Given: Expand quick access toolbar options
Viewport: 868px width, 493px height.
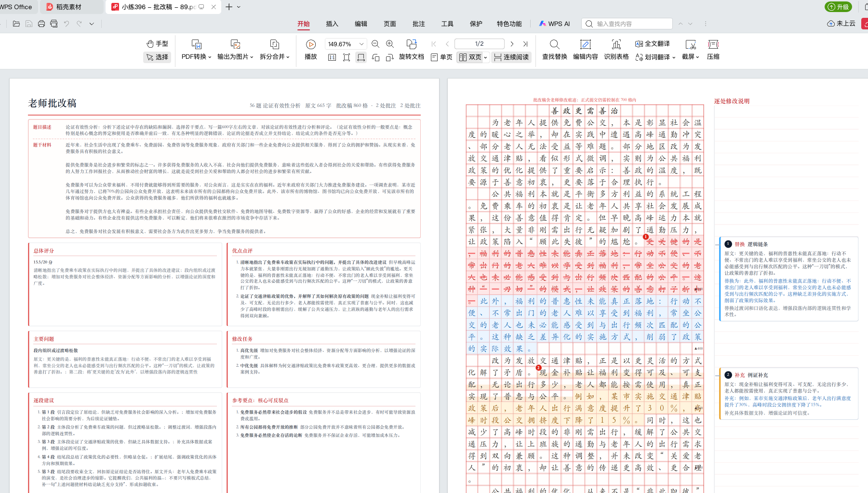Looking at the screenshot, I should pyautogui.click(x=92, y=24).
